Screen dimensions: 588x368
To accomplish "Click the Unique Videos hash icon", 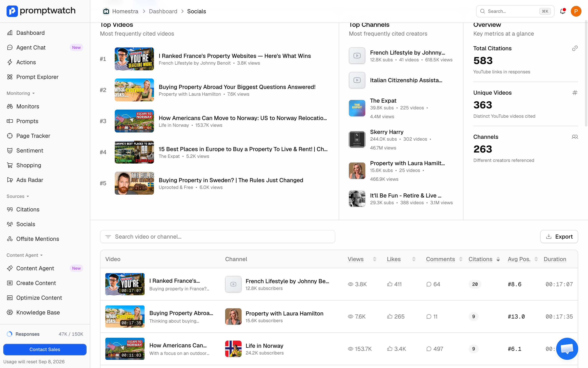I will [x=575, y=93].
